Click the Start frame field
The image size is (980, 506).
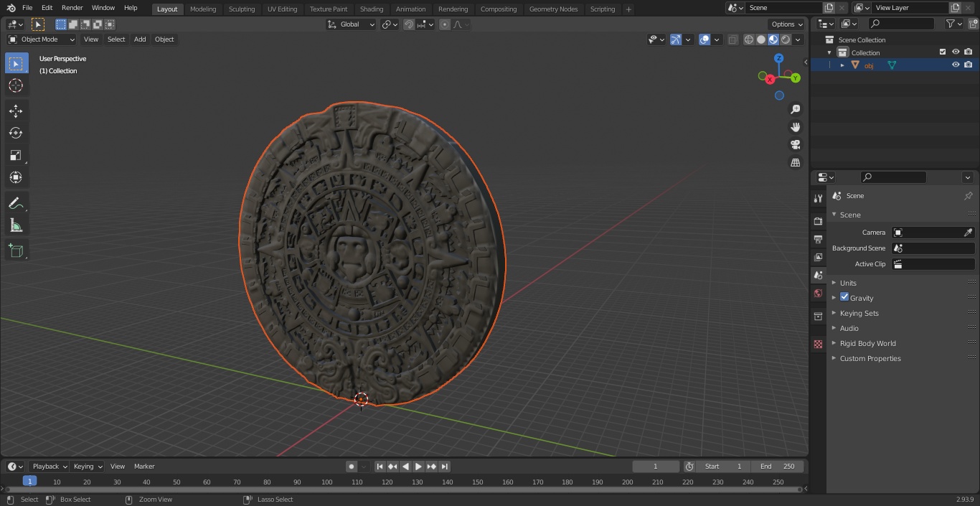click(723, 467)
